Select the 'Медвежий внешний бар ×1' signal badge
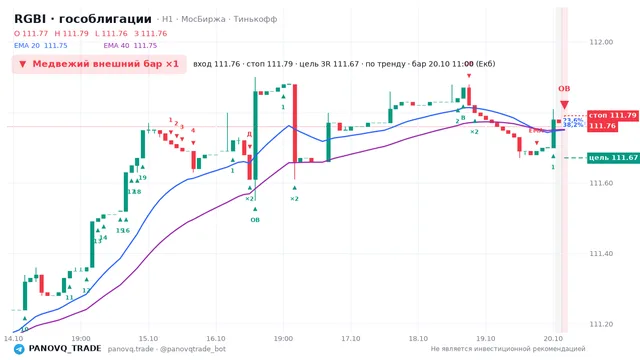640x360 pixels. pos(99,64)
